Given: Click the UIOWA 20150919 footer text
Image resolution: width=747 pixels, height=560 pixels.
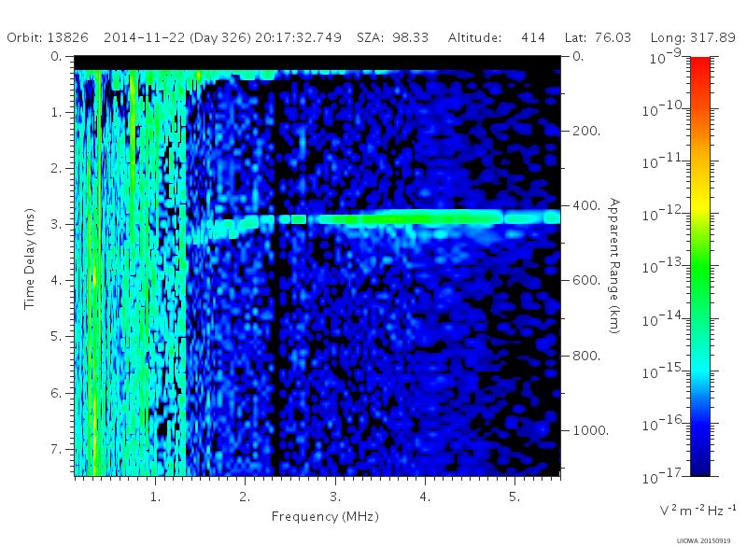Looking at the screenshot, I should point(703,541).
